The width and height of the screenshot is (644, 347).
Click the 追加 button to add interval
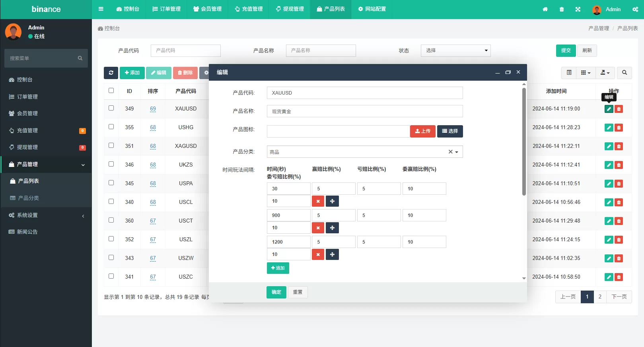coord(278,268)
